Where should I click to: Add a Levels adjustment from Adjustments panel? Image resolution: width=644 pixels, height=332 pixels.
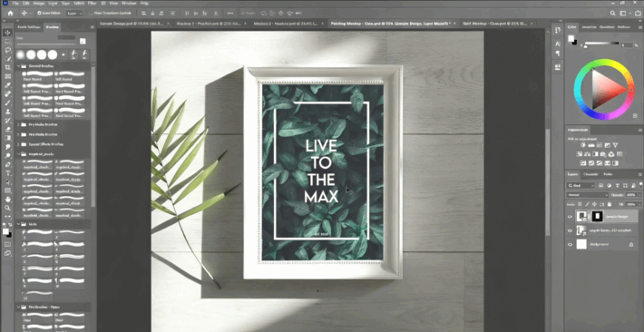pyautogui.click(x=591, y=145)
